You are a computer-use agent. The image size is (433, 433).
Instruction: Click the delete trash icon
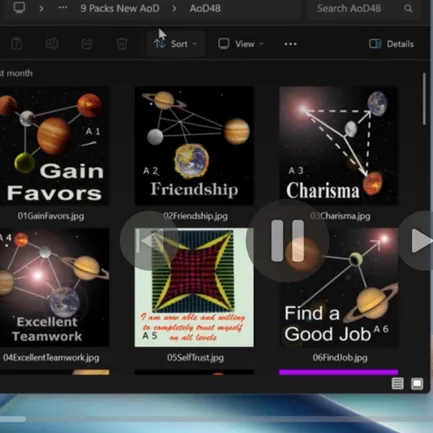click(122, 44)
